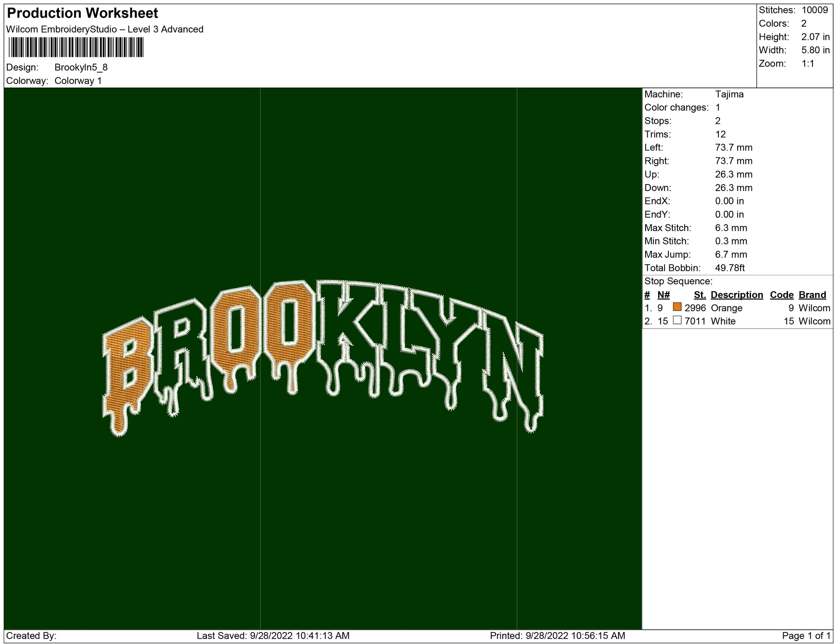
Task: Click the Code column header
Action: click(781, 295)
